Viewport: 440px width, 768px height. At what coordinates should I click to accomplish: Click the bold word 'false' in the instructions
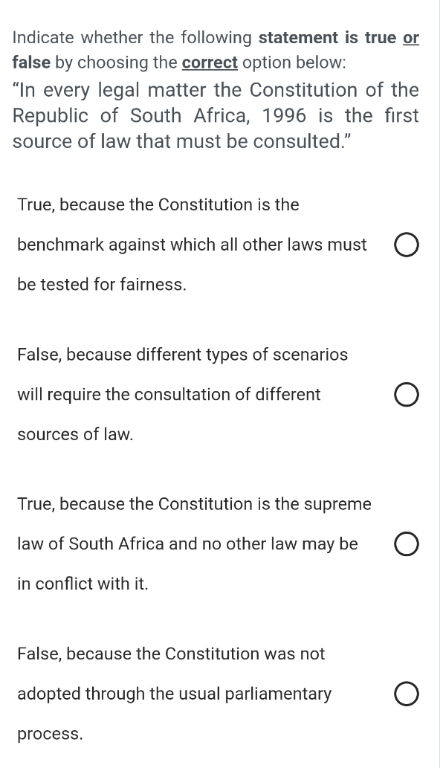click(31, 63)
